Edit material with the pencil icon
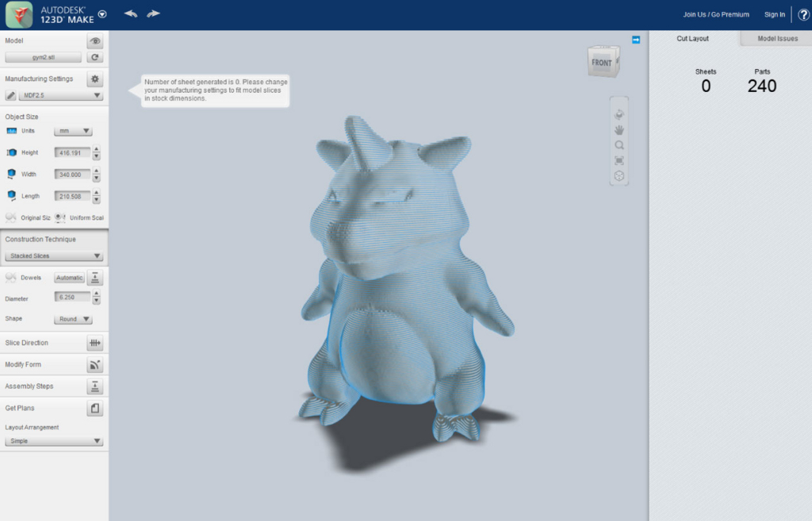Viewport: 812px width, 521px height. (10, 95)
